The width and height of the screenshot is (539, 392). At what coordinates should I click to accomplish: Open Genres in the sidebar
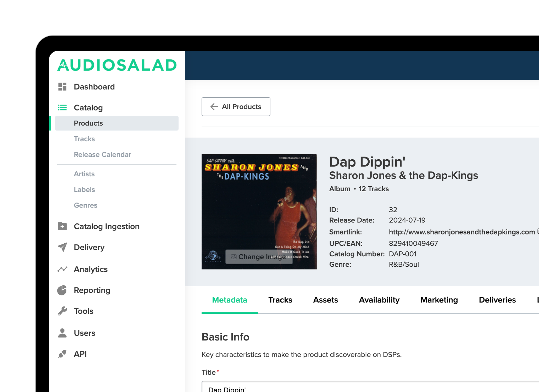pos(85,205)
